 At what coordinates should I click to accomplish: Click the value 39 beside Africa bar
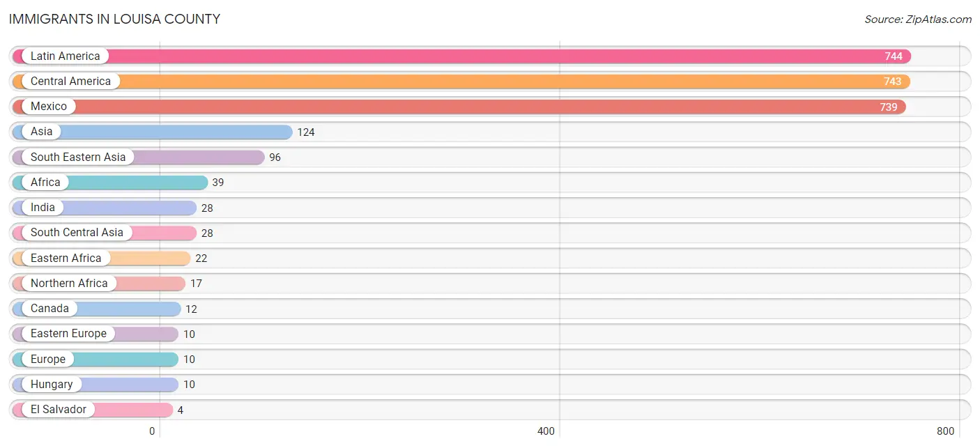218,183
